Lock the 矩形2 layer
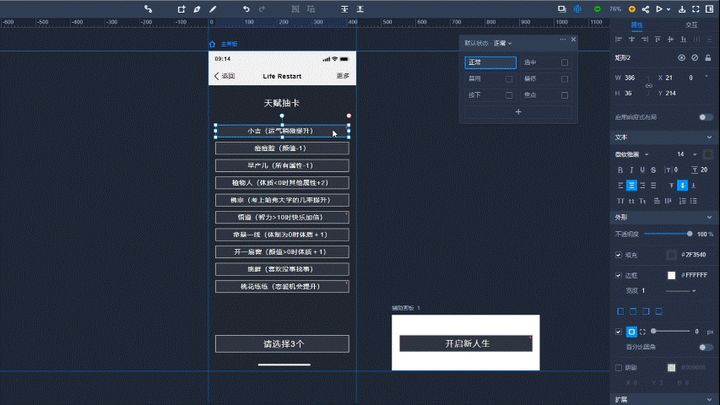The height and width of the screenshot is (405, 720). 708,58
